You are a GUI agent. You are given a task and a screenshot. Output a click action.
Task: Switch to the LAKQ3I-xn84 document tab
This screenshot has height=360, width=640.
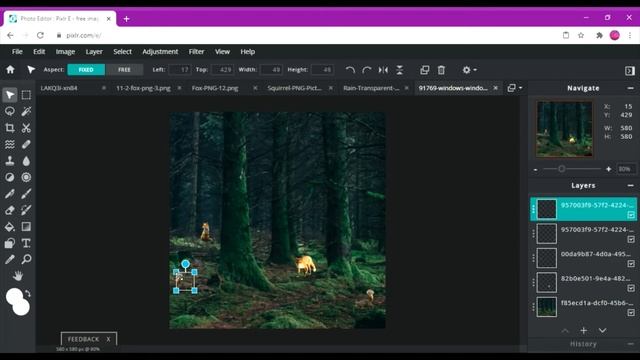click(x=59, y=88)
